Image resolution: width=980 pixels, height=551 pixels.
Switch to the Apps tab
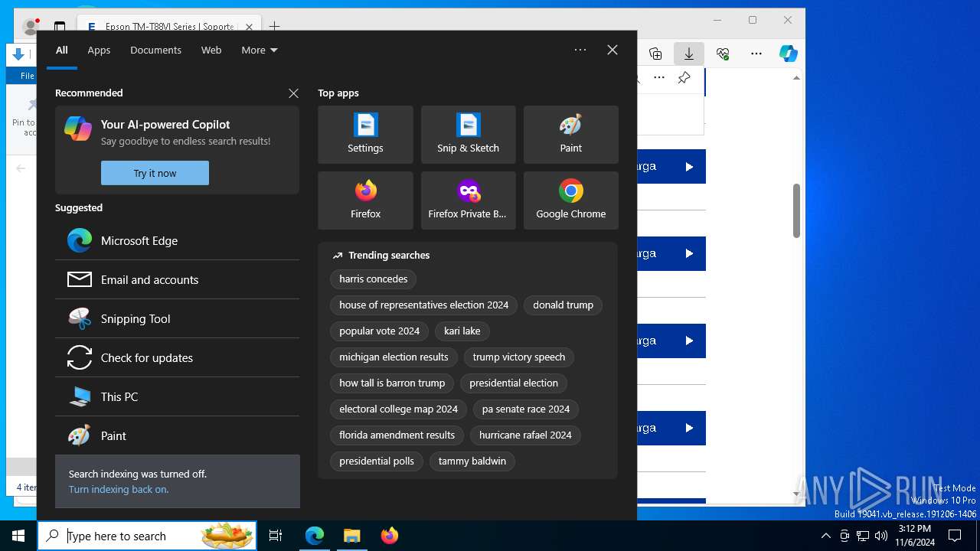99,50
